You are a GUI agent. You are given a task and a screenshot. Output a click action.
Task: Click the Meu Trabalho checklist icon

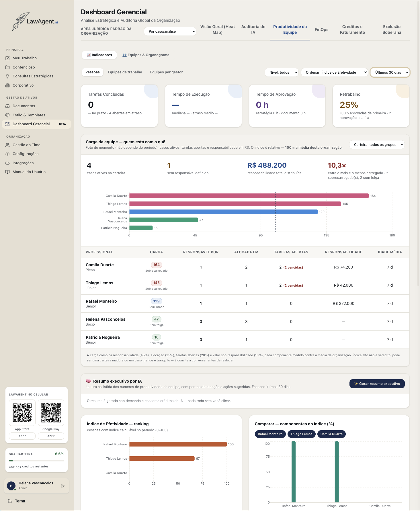(x=7, y=58)
